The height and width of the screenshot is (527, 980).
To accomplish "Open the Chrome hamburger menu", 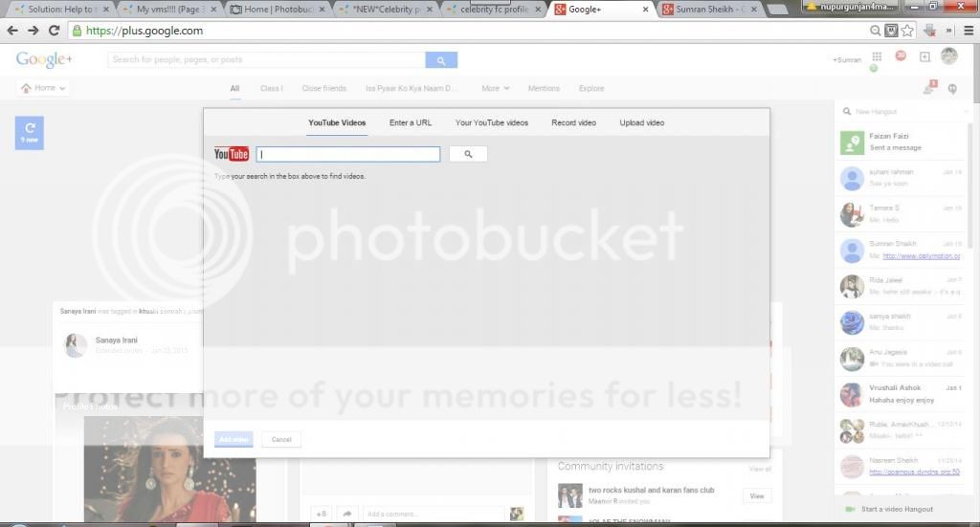I will (967, 31).
